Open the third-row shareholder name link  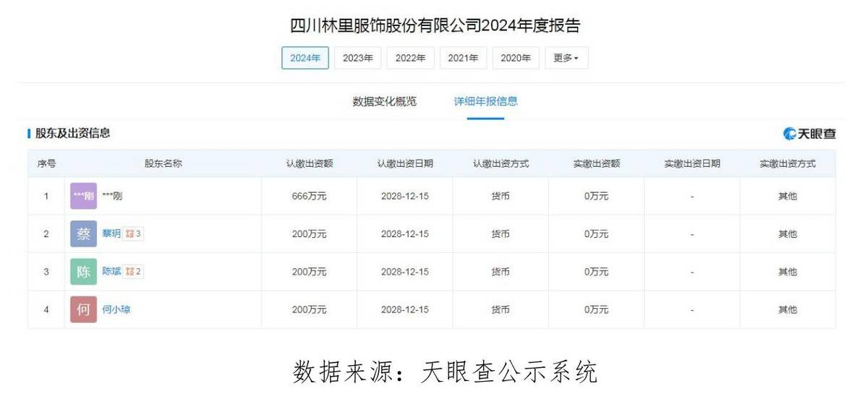[111, 272]
